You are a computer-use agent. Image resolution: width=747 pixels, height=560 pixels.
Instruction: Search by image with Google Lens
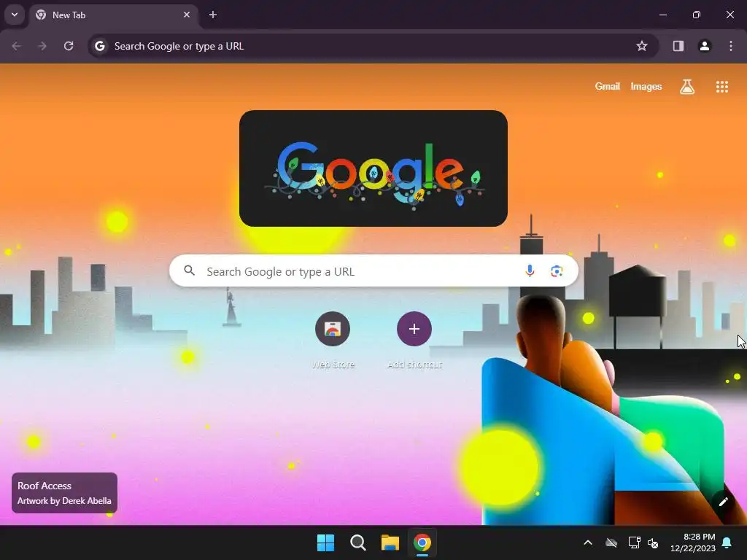(x=557, y=271)
